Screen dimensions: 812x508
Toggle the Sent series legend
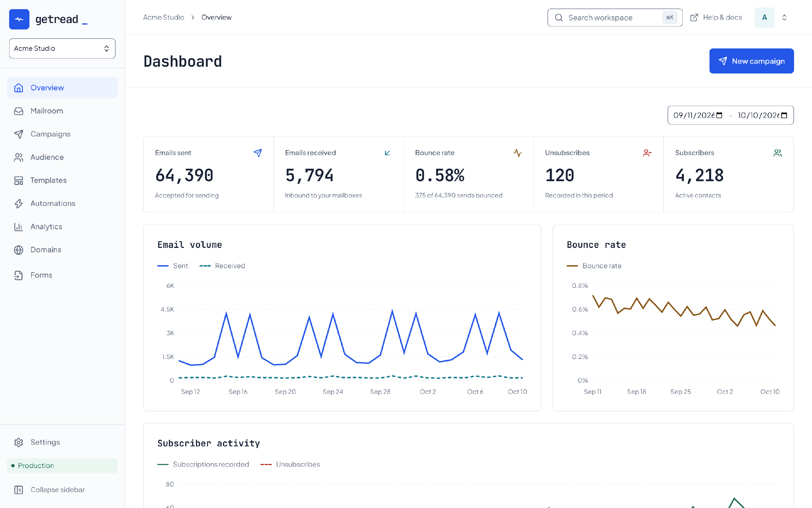[173, 266]
